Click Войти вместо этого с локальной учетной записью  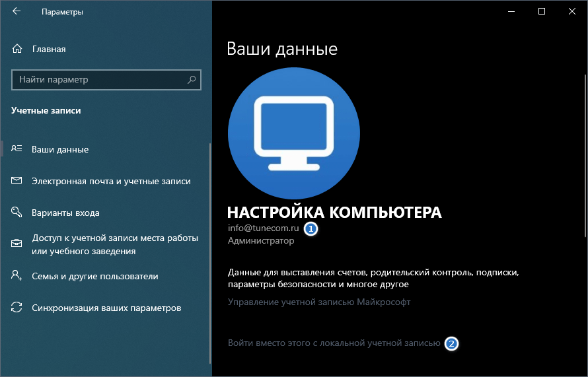(334, 343)
